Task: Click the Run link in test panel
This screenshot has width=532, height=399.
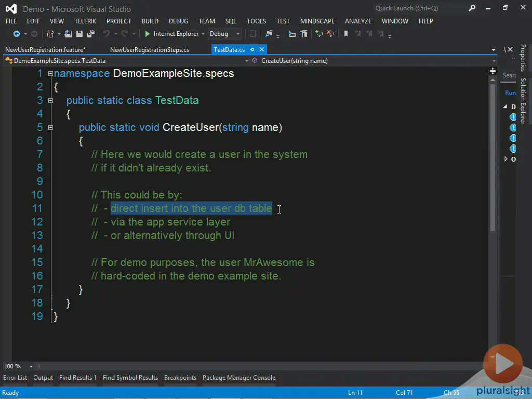Action: [x=510, y=93]
